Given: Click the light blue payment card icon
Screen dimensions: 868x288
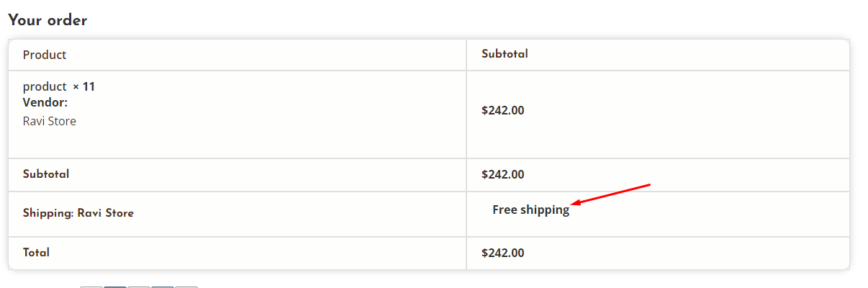Looking at the screenshot, I should pyautogui.click(x=163, y=287).
